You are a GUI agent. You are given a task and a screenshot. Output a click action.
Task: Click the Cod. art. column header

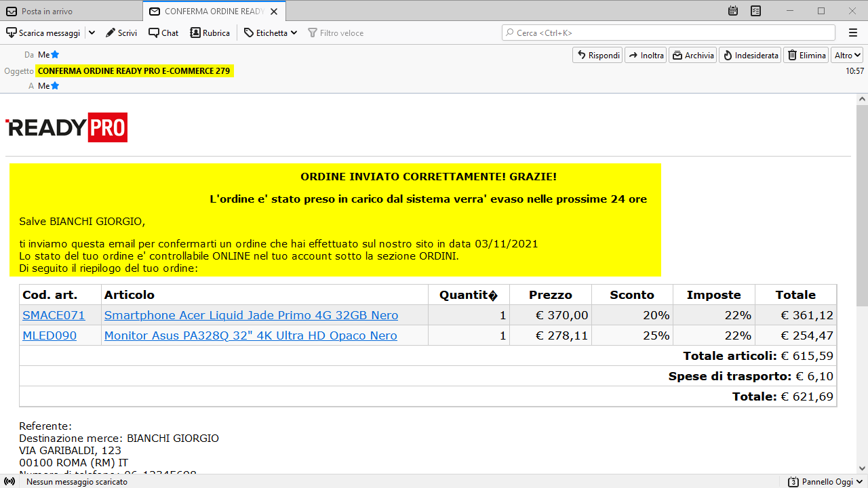(x=60, y=295)
